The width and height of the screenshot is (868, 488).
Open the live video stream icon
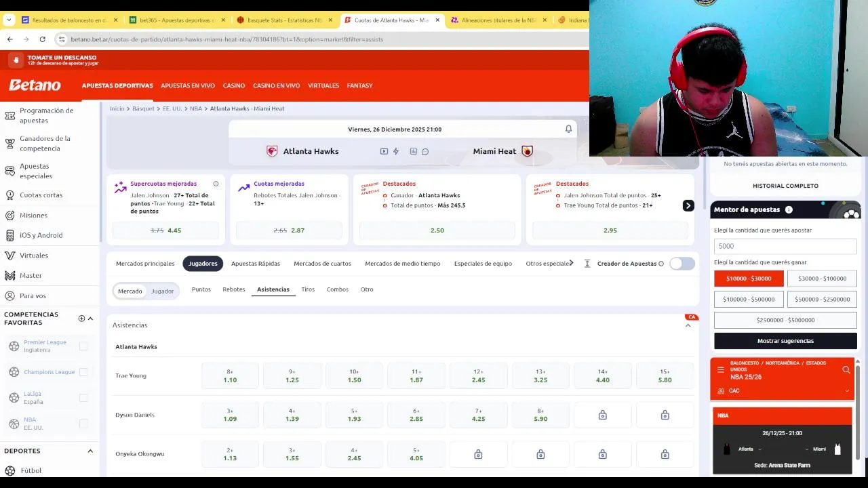[x=384, y=151]
